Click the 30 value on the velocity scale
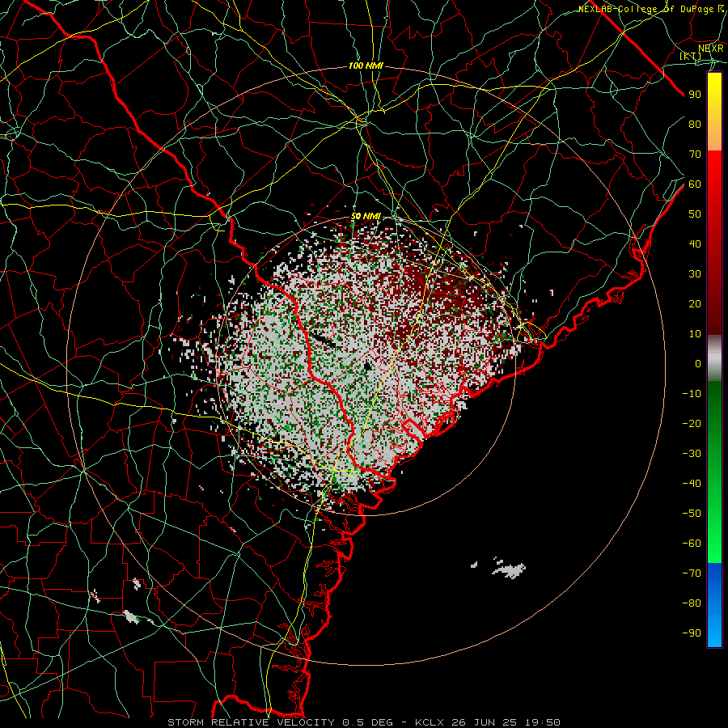This screenshot has width=728, height=728. coord(695,274)
